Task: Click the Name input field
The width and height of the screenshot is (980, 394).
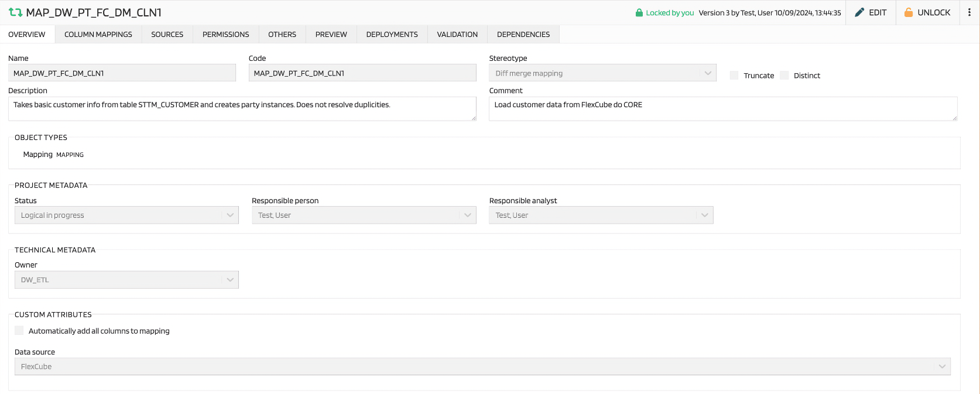Action: [122, 73]
